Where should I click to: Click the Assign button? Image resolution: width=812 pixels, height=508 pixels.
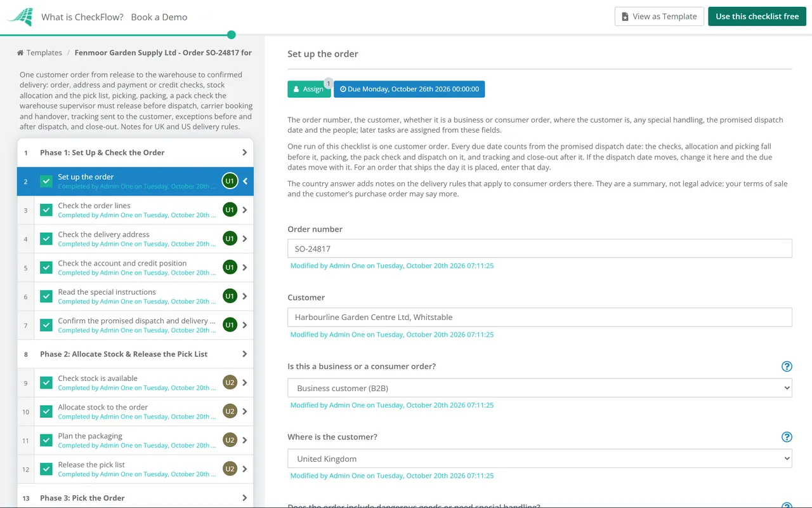pyautogui.click(x=309, y=89)
